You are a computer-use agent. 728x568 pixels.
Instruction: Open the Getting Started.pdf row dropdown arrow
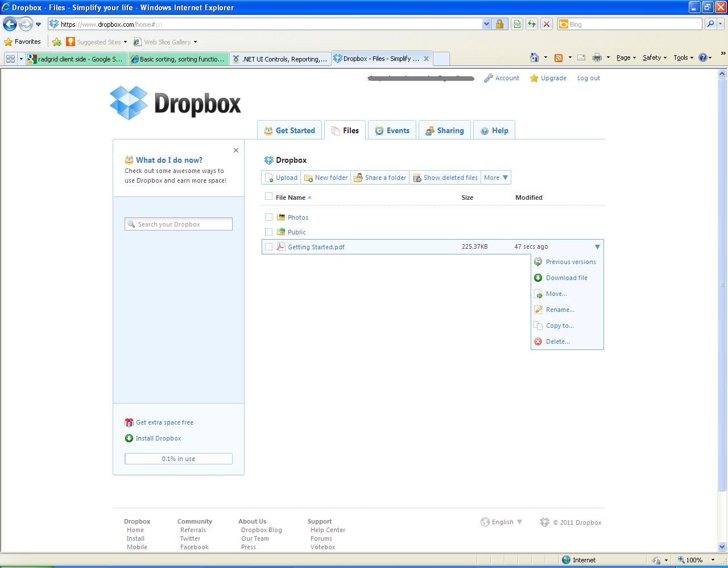597,247
